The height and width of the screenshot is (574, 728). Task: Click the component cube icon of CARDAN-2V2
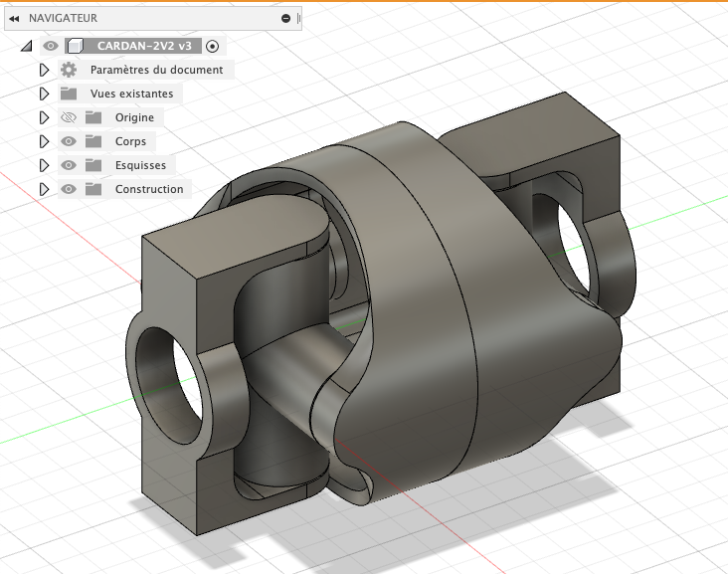(75, 46)
